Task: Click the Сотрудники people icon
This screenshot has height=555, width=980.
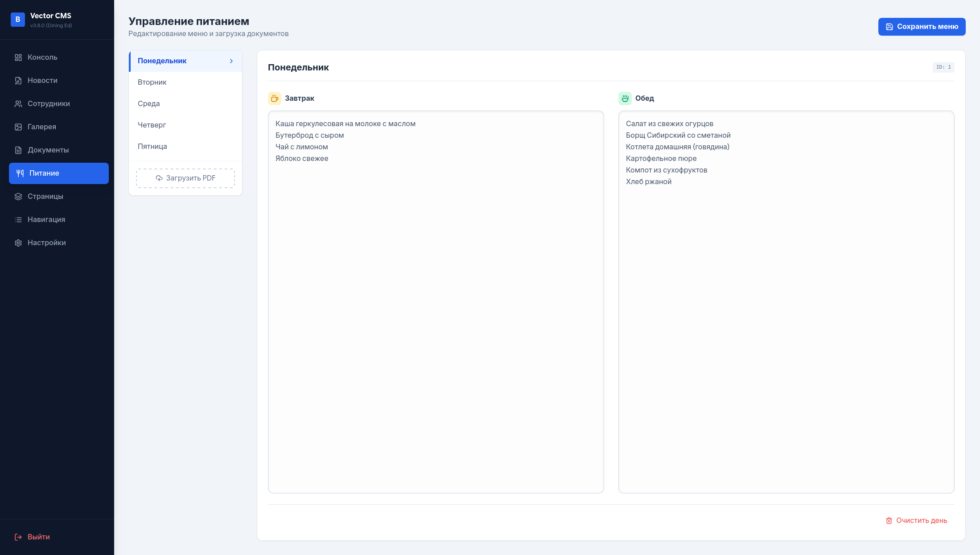Action: pos(18,104)
